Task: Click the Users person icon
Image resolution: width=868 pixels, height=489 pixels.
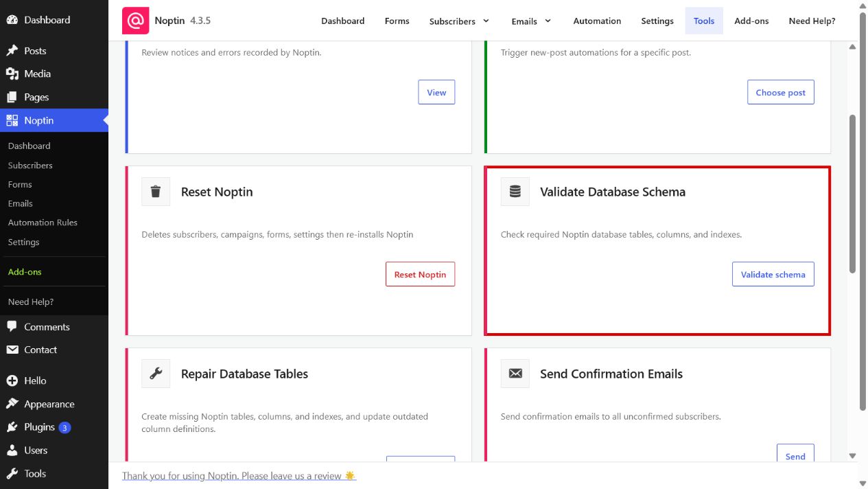Action: coord(12,451)
